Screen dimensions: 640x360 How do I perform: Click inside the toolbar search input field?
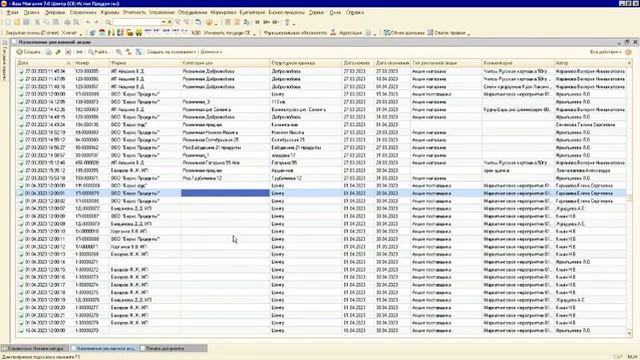(x=137, y=22)
